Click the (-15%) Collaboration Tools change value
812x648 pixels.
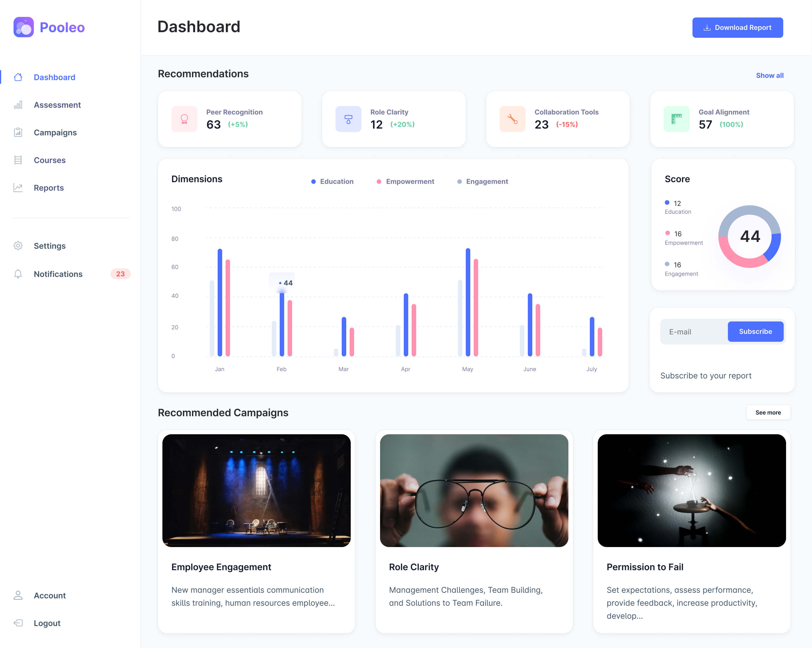pyautogui.click(x=567, y=124)
